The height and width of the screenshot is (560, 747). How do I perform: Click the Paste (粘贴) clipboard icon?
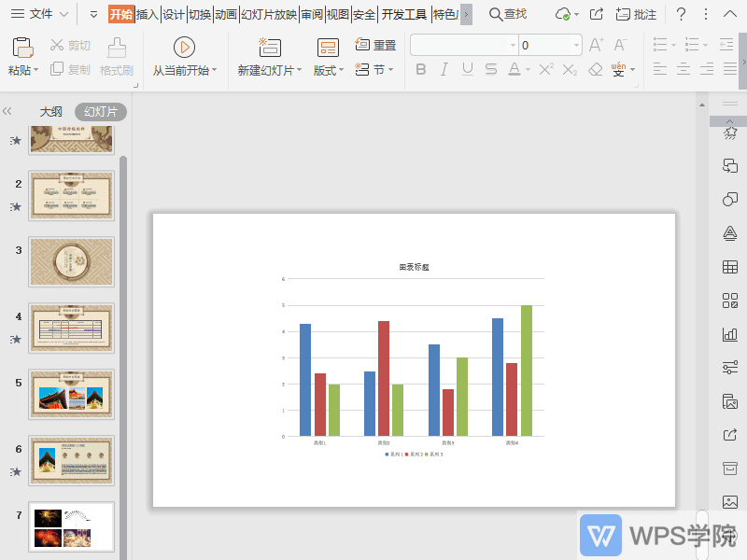coord(22,48)
